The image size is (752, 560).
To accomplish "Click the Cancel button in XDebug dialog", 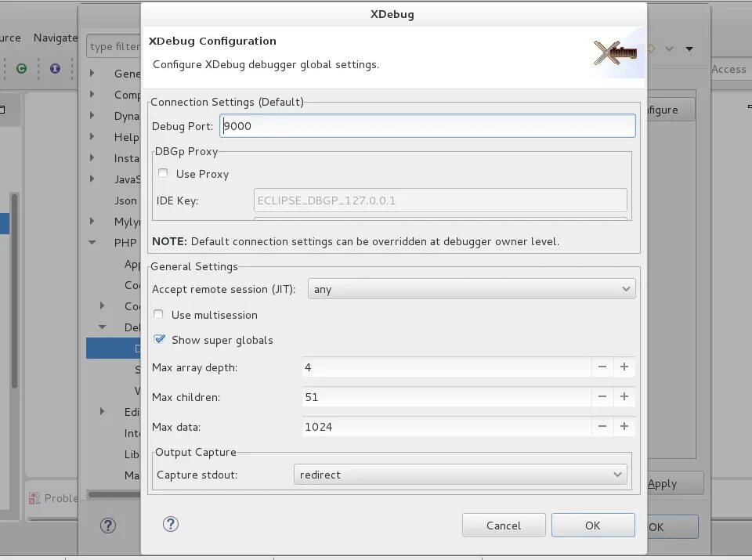I will tap(504, 526).
